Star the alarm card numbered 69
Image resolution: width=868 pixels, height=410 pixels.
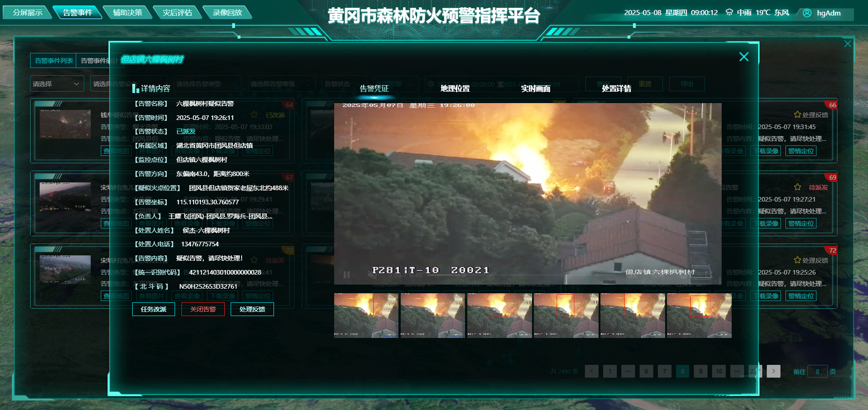pyautogui.click(x=797, y=187)
